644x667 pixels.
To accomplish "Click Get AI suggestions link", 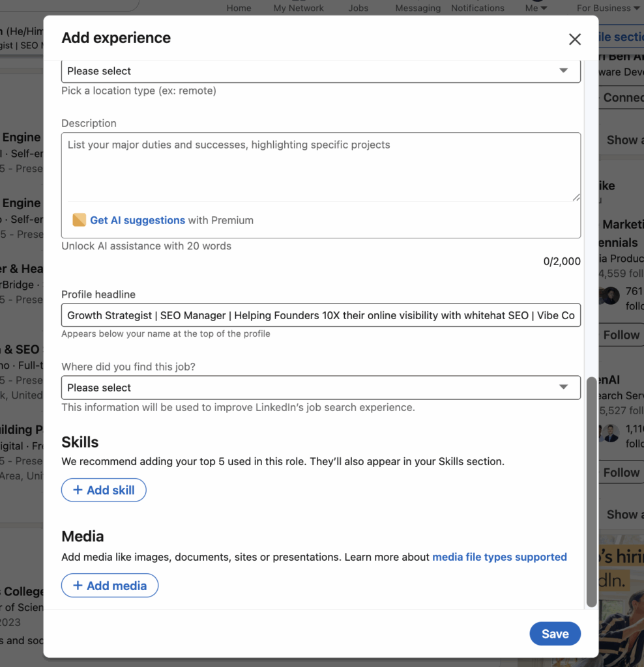I will point(138,220).
